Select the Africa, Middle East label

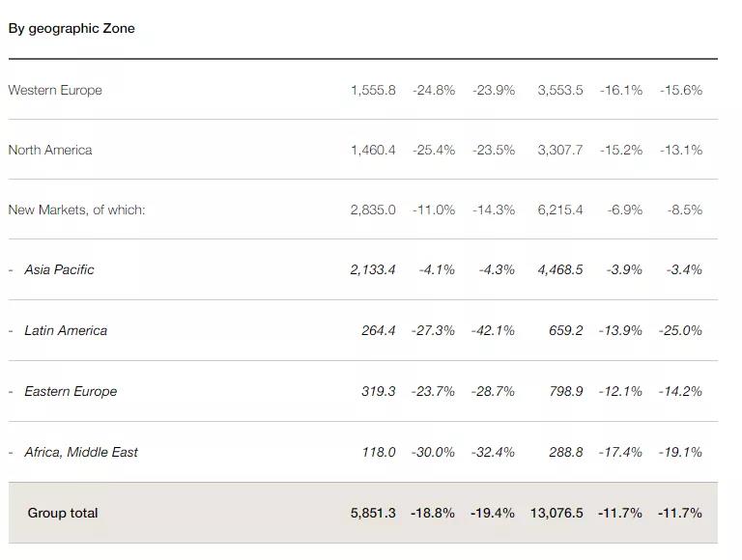81,452
